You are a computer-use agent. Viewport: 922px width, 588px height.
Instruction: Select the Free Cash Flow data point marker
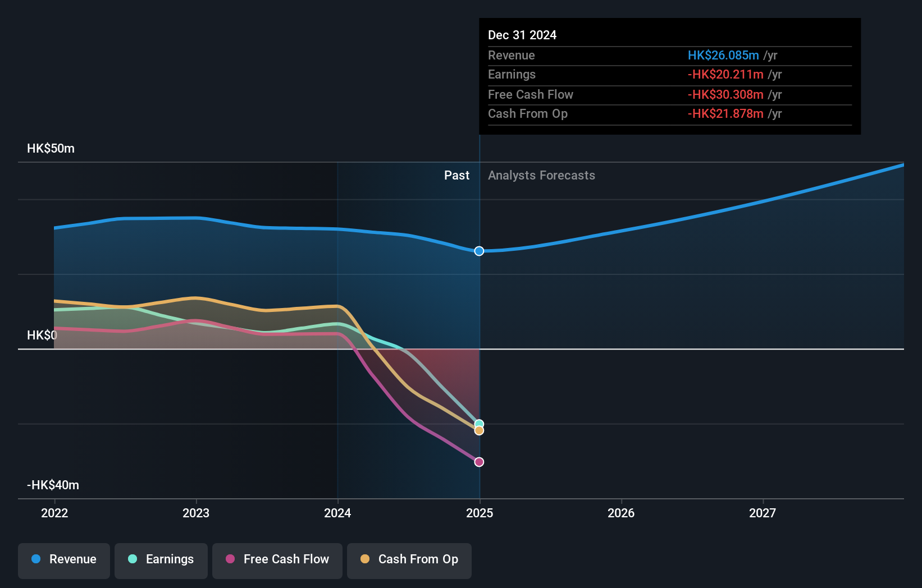click(x=479, y=462)
